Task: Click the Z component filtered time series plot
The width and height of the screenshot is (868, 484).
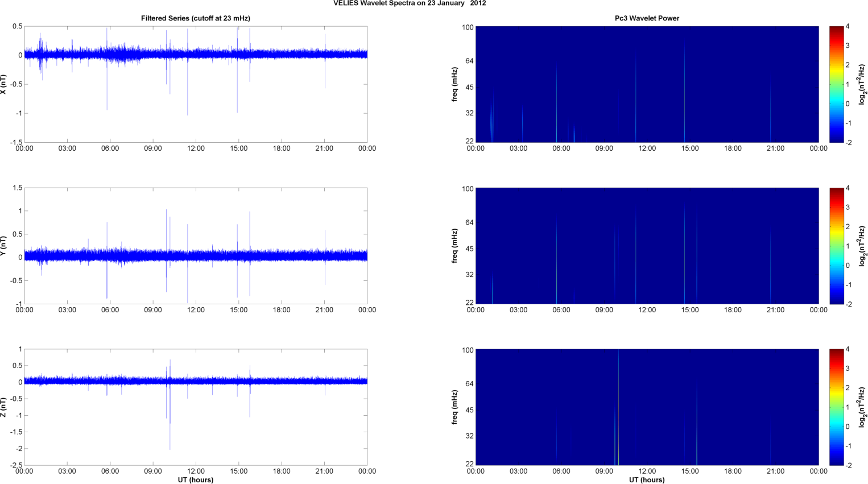Action: coord(196,407)
